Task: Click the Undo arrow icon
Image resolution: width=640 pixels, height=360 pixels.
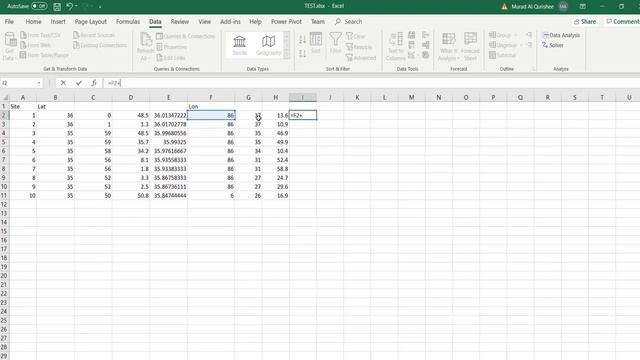Action: pyautogui.click(x=70, y=6)
